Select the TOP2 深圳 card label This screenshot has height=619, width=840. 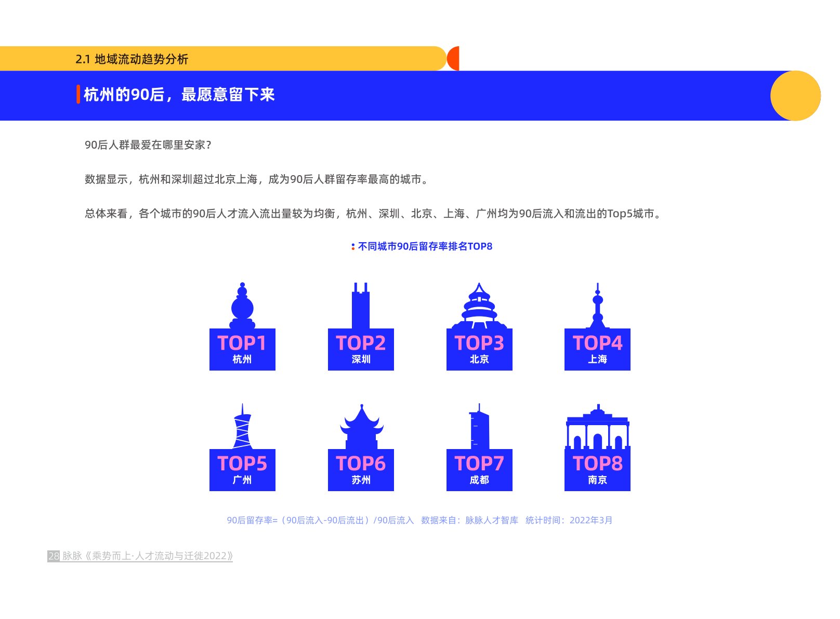(x=361, y=349)
